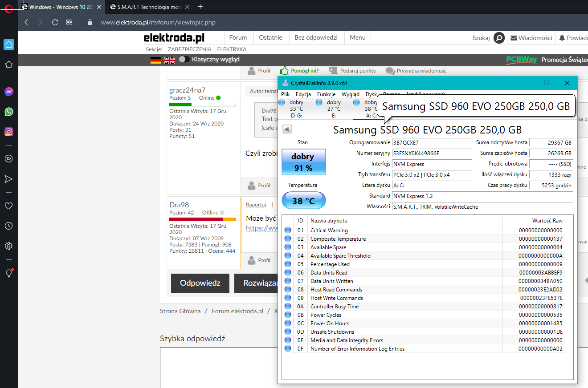Click the elektroda.pl logo

coord(174,38)
